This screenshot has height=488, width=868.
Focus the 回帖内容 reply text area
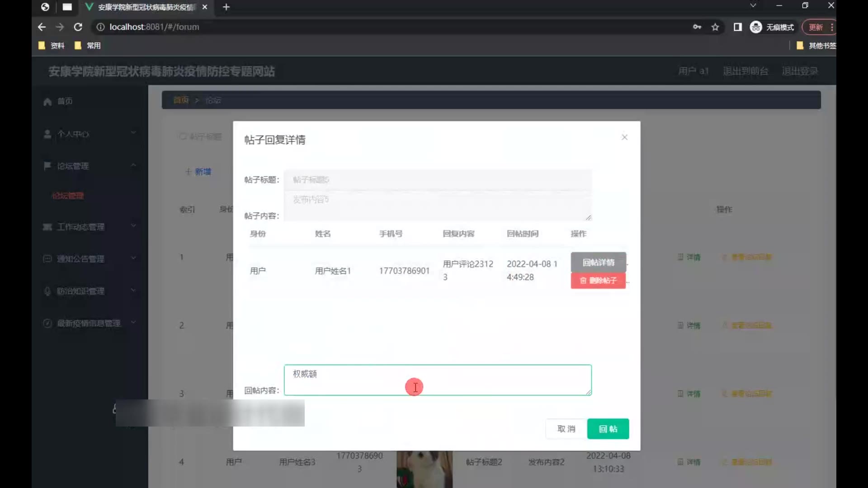(437, 380)
